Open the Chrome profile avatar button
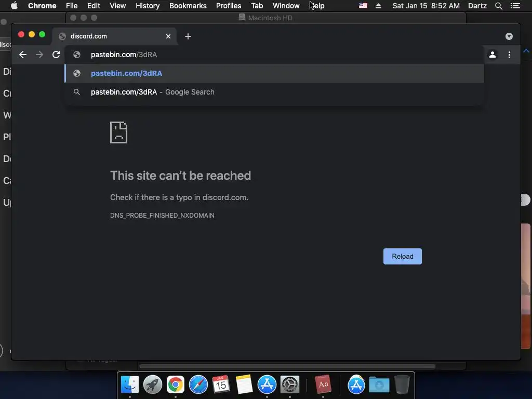 [493, 55]
